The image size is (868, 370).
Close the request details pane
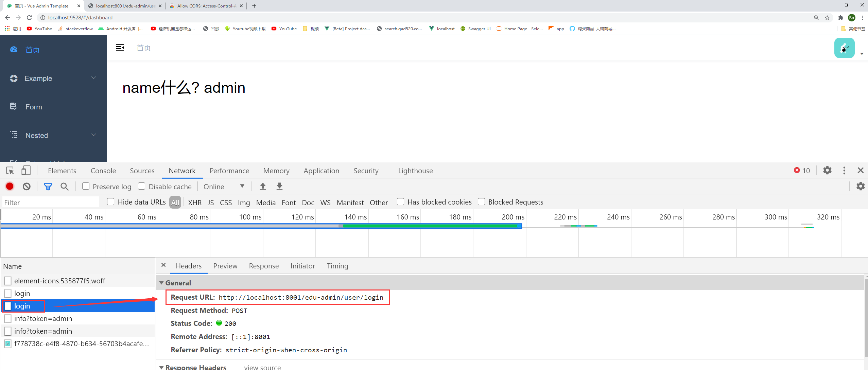[x=163, y=265]
